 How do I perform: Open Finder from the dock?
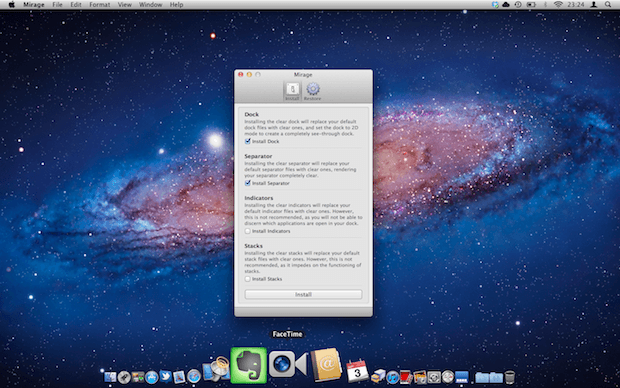[110, 377]
